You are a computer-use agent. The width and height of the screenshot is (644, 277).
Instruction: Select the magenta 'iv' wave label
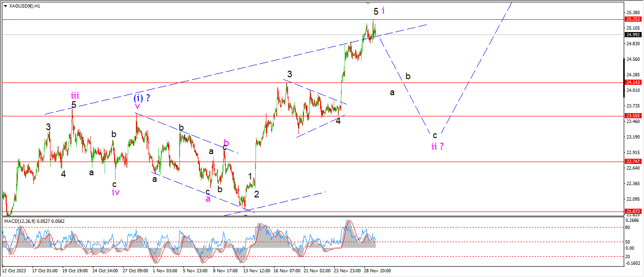(x=116, y=192)
